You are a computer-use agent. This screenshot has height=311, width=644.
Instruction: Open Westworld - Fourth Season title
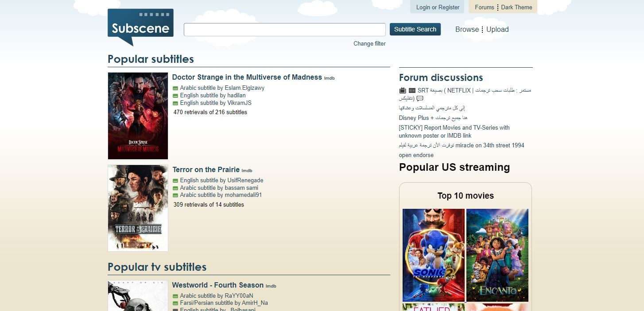[x=218, y=285]
